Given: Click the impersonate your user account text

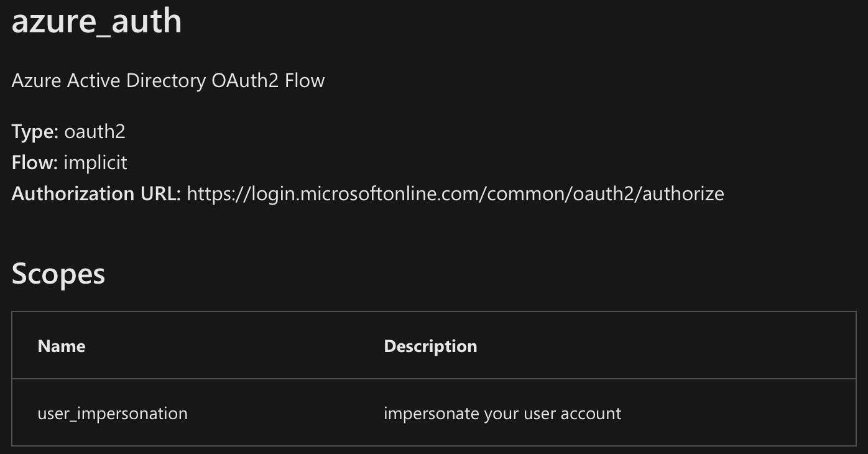Looking at the screenshot, I should pyautogui.click(x=502, y=414).
